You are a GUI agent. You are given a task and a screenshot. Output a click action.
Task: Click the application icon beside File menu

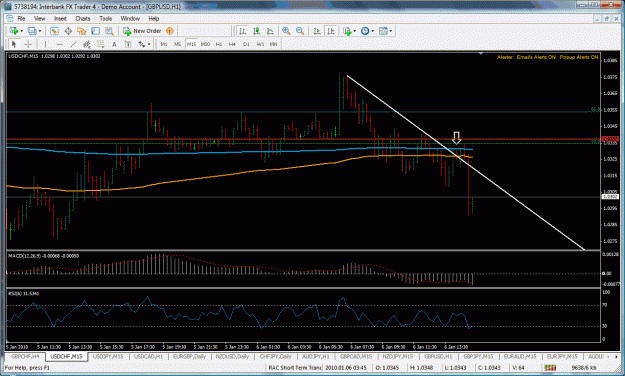point(10,18)
